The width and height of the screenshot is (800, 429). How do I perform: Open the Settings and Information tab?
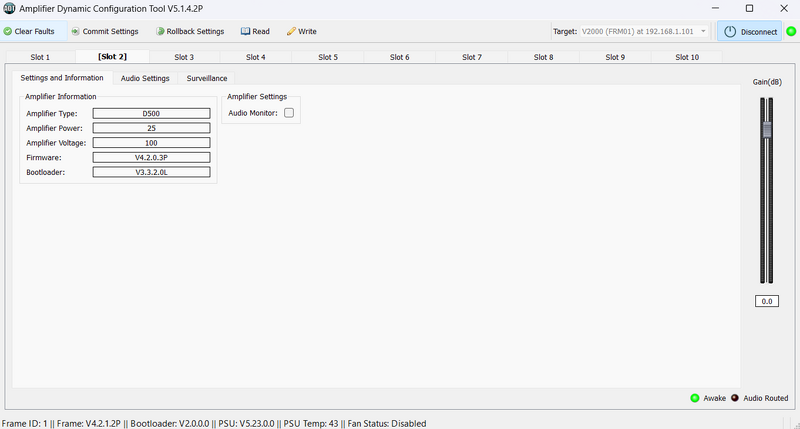(62, 78)
